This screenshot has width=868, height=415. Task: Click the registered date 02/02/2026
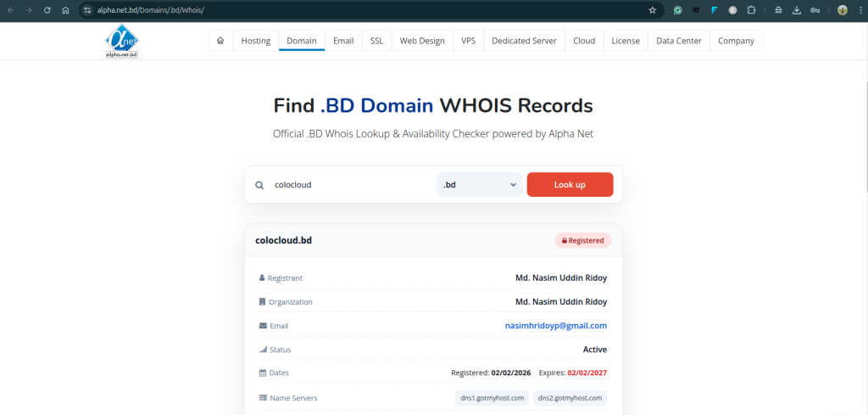tap(511, 373)
